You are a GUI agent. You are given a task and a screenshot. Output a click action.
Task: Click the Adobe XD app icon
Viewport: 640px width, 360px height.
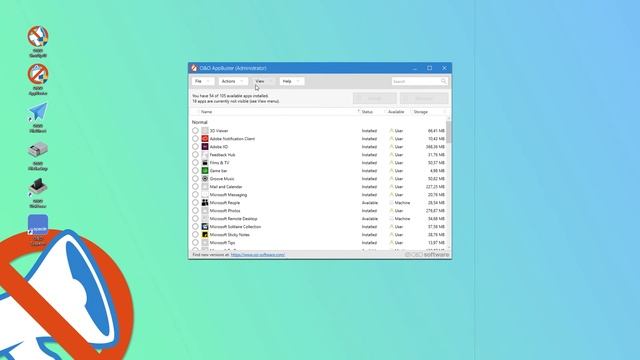(x=205, y=147)
